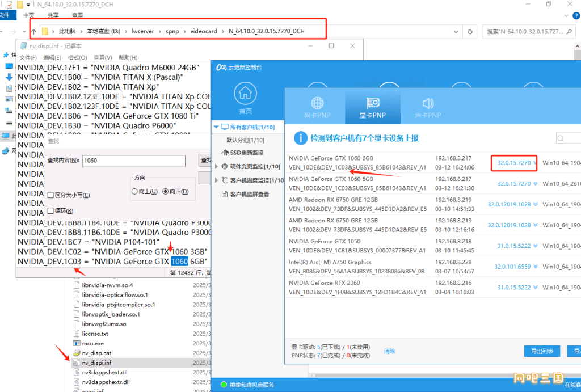Screen dimensions: 581x392
Task: Switch to the 共享 ribbon tab
Action: [x=53, y=16]
